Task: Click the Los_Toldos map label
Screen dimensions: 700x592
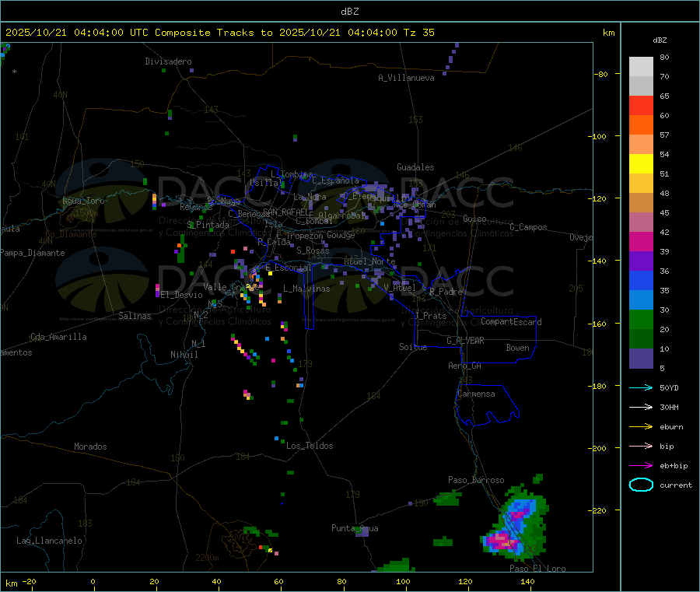Action: 310,446
